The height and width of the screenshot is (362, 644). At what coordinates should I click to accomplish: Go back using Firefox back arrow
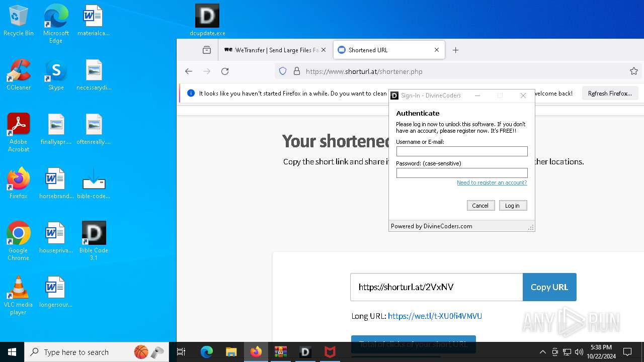tap(189, 71)
